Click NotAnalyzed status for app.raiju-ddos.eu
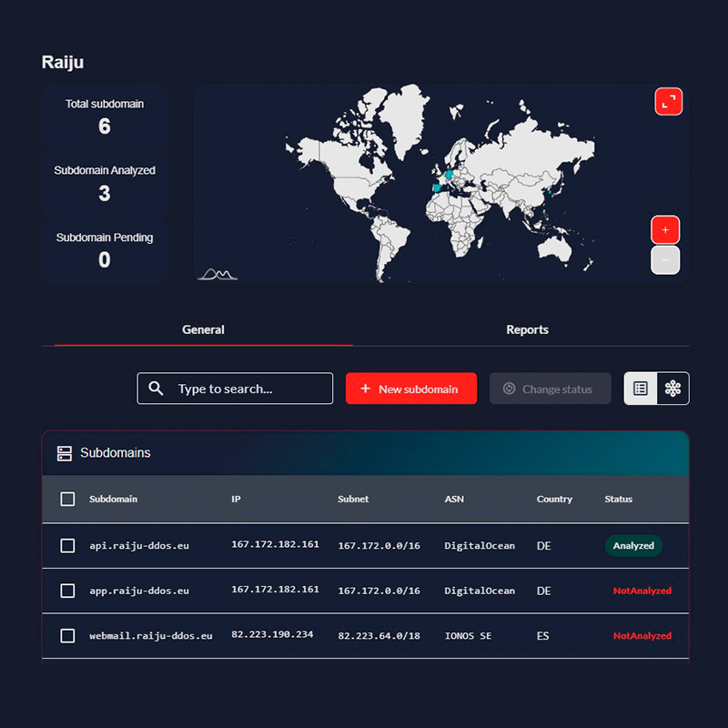 (x=642, y=591)
